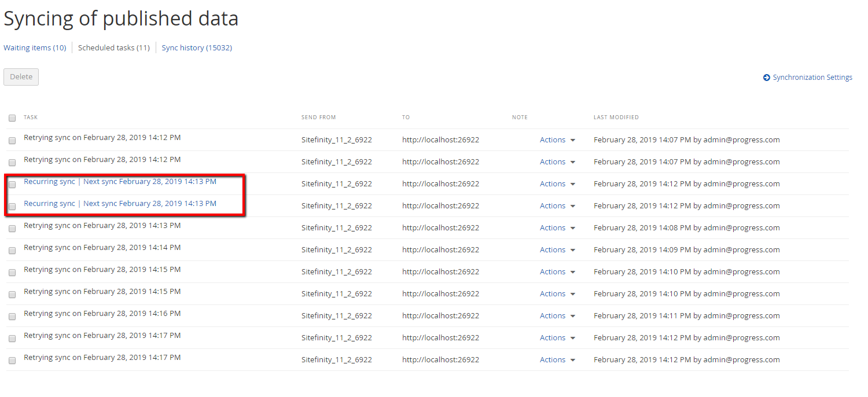Click the TASK column header
The height and width of the screenshot is (397, 868).
(x=31, y=117)
